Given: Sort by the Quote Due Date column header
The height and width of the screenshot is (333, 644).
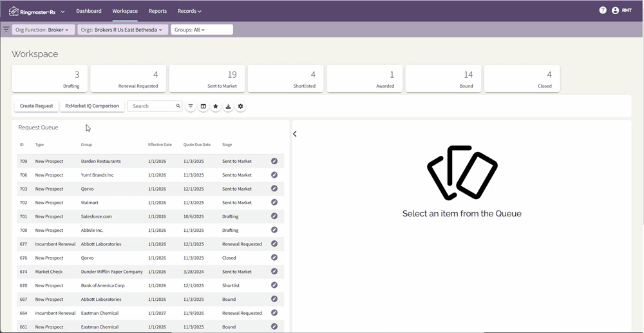Looking at the screenshot, I should tap(196, 144).
